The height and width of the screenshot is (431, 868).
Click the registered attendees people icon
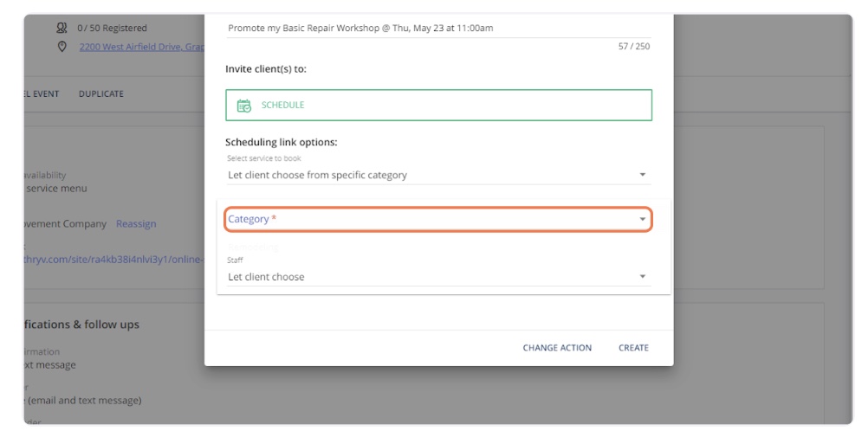62,29
